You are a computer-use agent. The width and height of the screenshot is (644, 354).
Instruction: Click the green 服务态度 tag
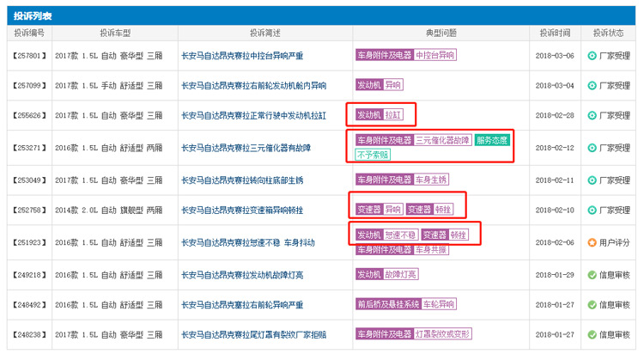coord(492,140)
